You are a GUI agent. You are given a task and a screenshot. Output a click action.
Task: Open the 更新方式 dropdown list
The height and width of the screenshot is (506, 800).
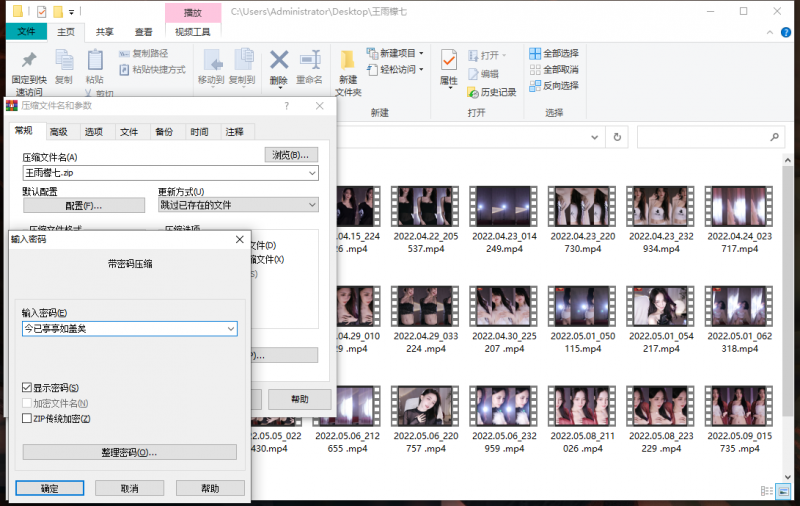[x=312, y=205]
